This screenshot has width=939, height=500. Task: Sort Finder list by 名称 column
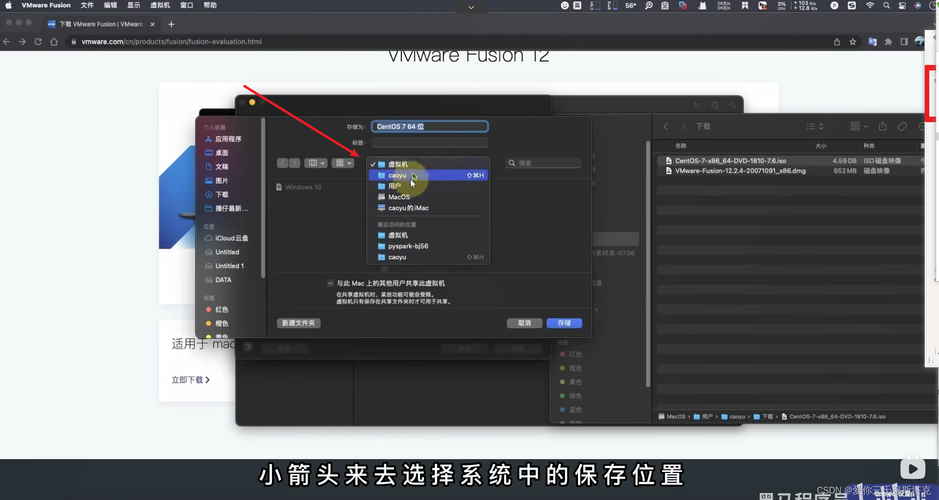pos(681,146)
